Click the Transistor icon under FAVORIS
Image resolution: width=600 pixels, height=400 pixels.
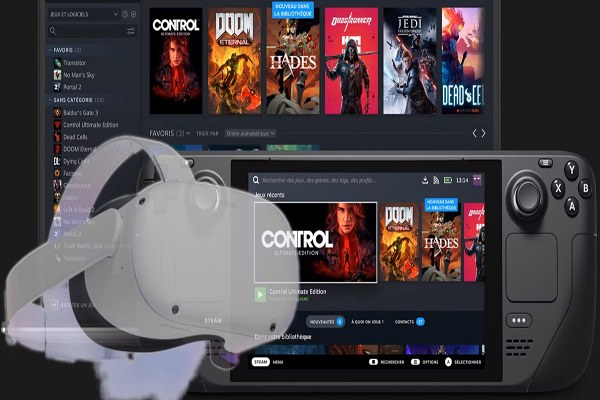57,63
